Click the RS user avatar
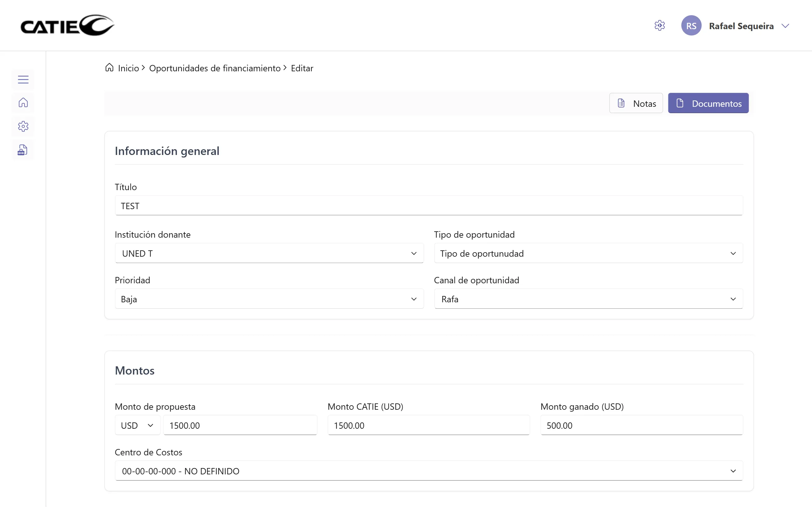 (691, 26)
